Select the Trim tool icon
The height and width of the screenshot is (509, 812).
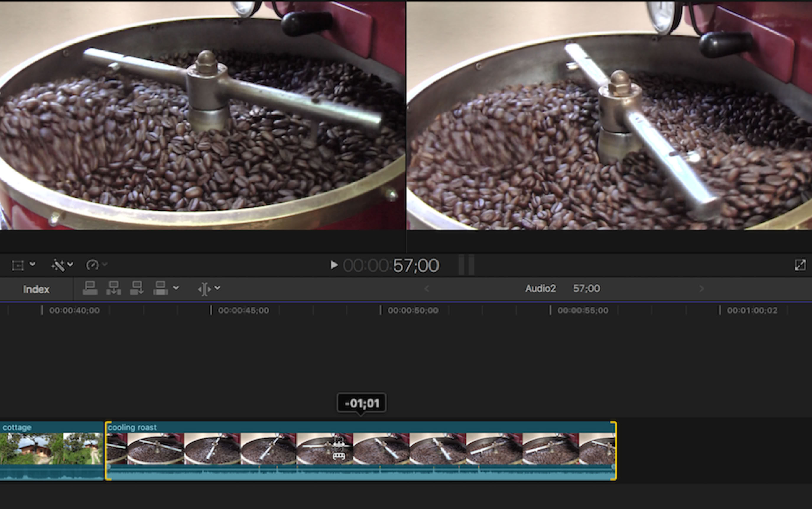pos(204,289)
